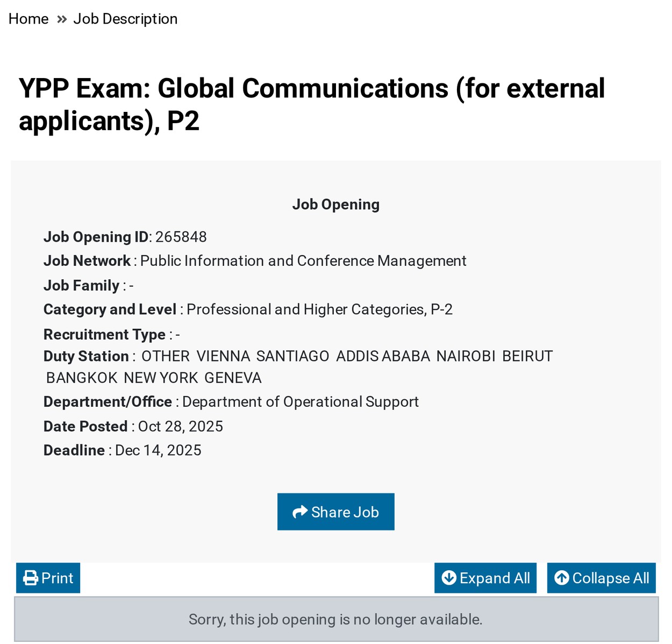Screen dimensions: 672x644
Task: Click the Deadline value Dec 14, 2025
Action: click(158, 450)
